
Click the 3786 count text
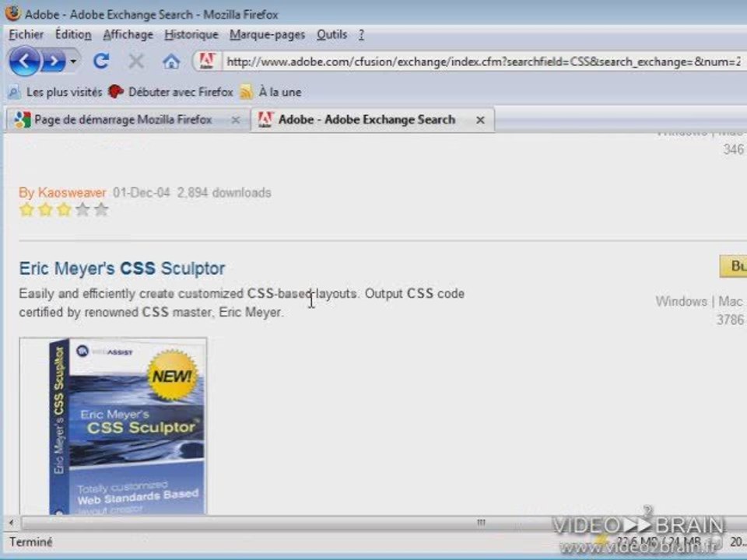(730, 320)
